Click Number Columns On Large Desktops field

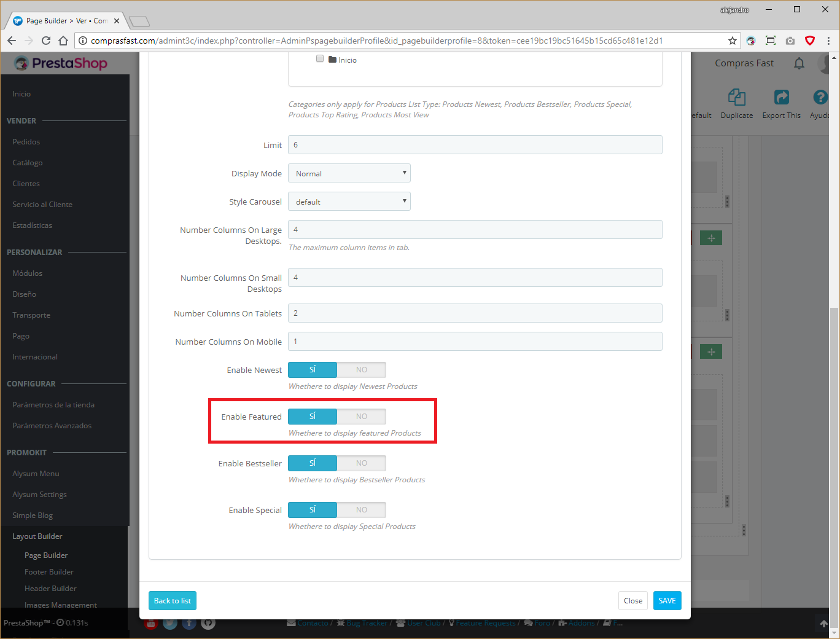point(475,230)
